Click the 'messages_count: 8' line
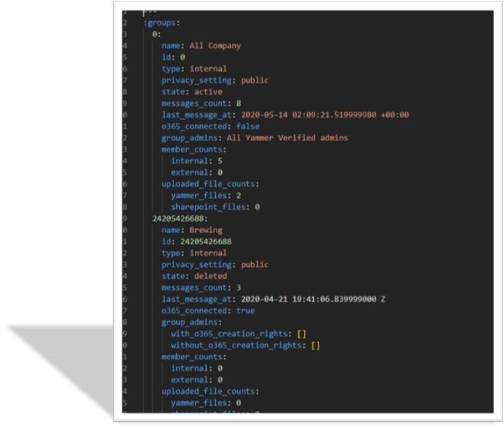Screen dimensions: 504x429 pos(197,103)
